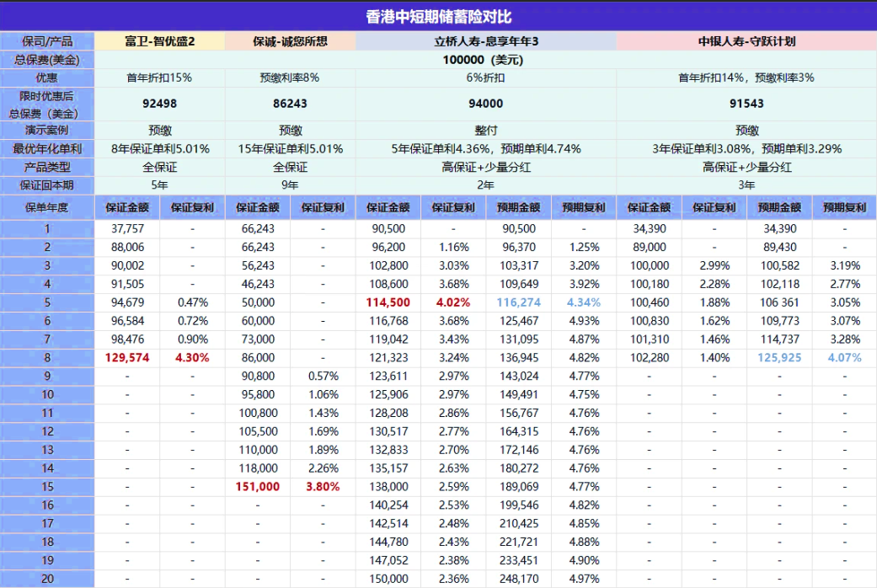Click the value 156,767 in year 11
Viewport: 877px width, 588px height.
tap(519, 413)
